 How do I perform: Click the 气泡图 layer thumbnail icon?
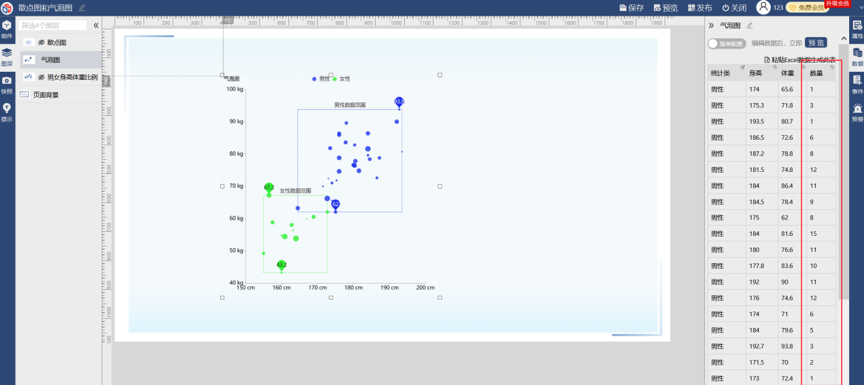pos(28,59)
